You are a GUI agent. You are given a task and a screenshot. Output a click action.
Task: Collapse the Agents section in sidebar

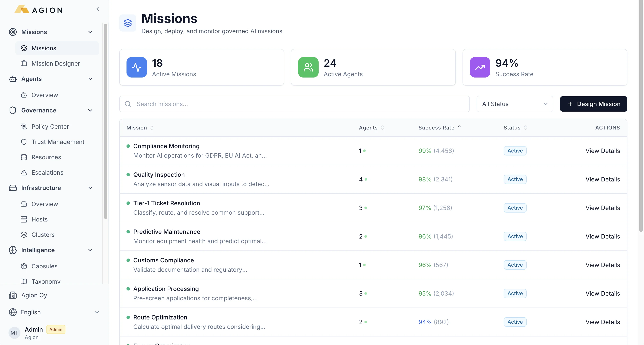pyautogui.click(x=90, y=79)
